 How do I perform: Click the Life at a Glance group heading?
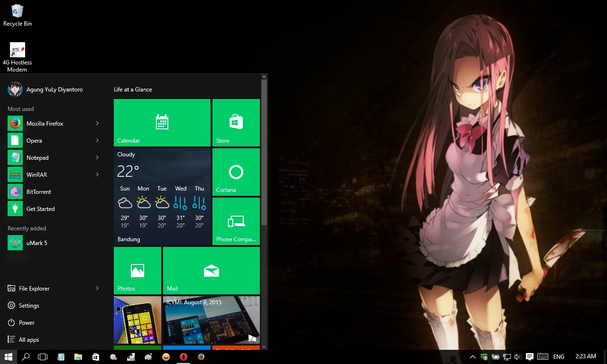tap(133, 89)
